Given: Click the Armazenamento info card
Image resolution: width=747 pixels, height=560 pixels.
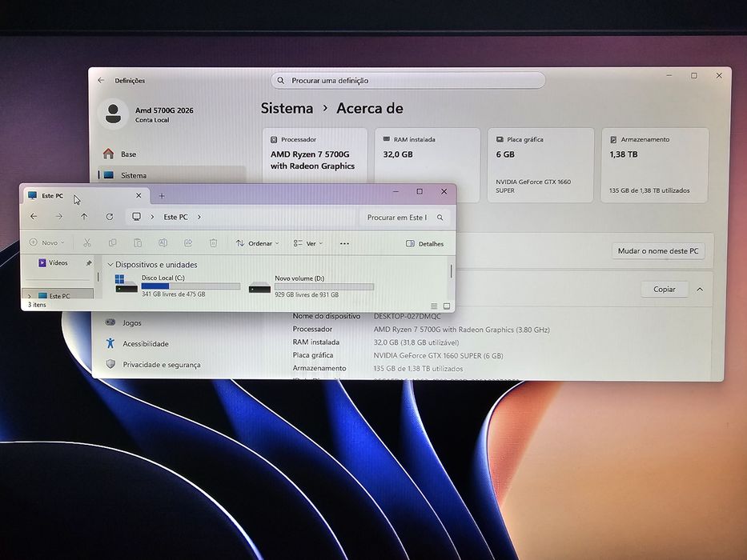Looking at the screenshot, I should (x=655, y=165).
